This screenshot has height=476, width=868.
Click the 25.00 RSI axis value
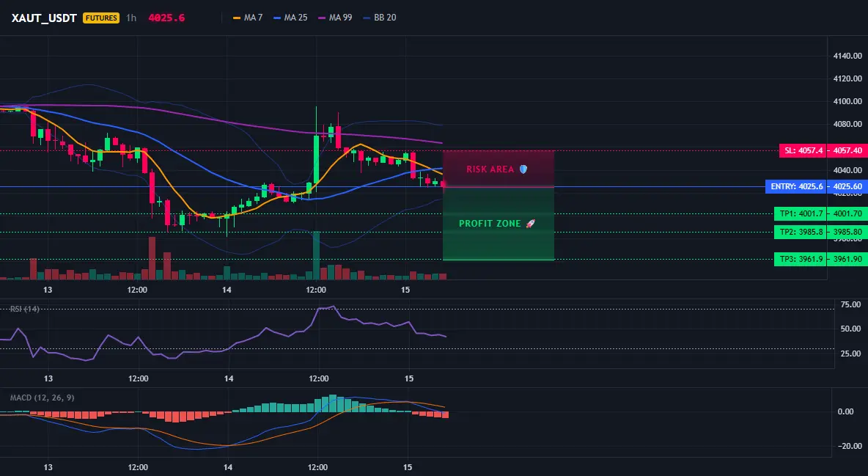pyautogui.click(x=850, y=354)
